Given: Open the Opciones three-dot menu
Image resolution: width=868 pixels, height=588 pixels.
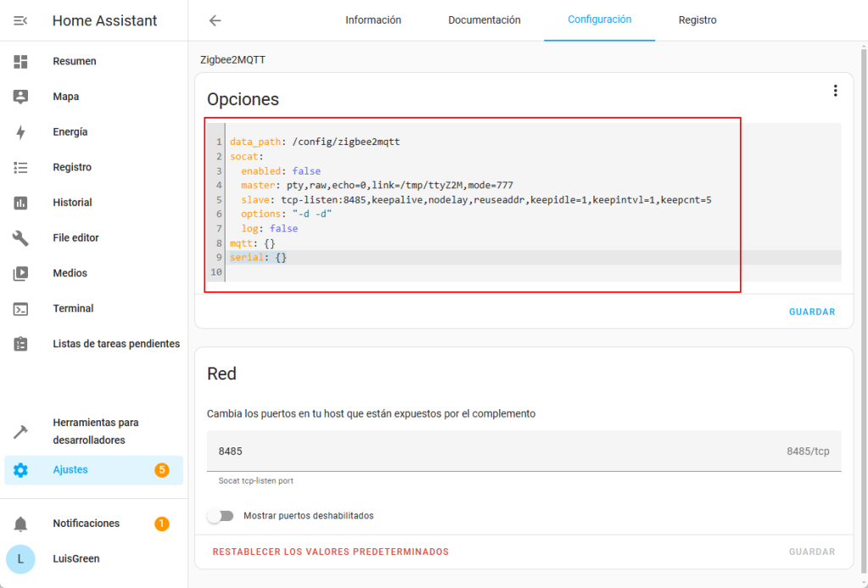Looking at the screenshot, I should (x=835, y=91).
